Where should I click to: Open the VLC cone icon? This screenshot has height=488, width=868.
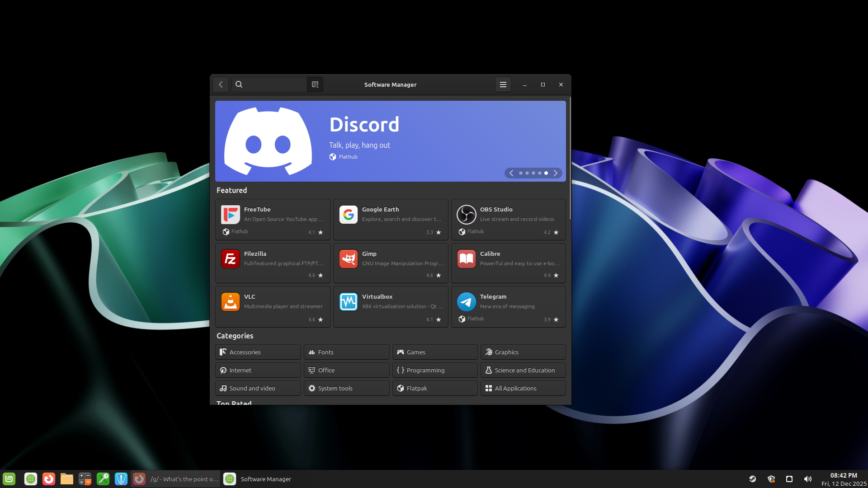click(x=230, y=302)
